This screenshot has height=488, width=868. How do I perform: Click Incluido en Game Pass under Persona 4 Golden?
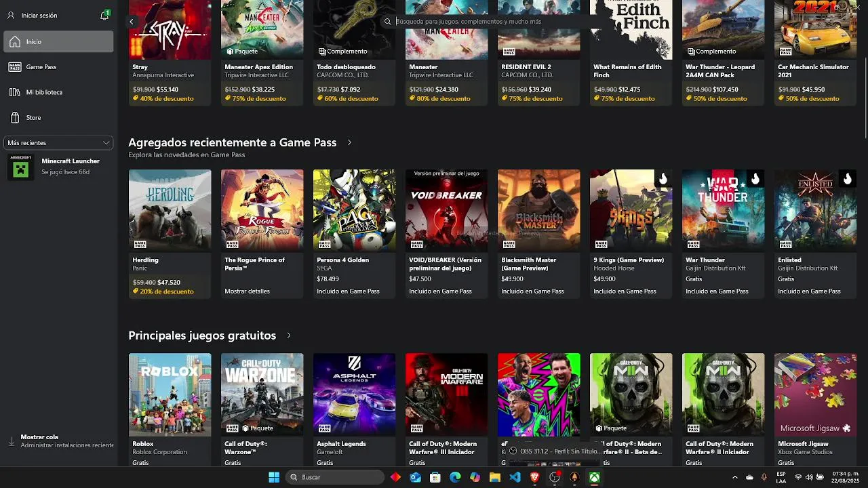tap(348, 291)
